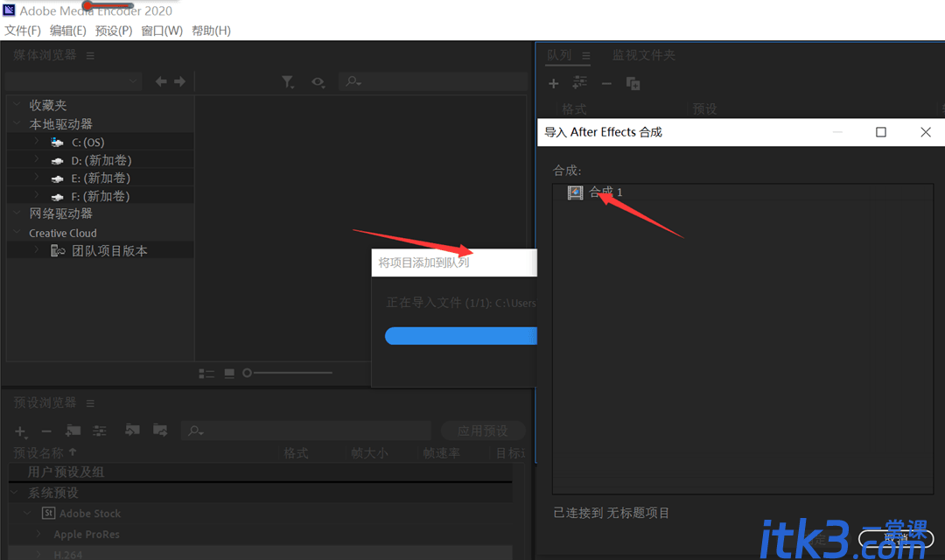Click the media browser search field

pos(433,81)
